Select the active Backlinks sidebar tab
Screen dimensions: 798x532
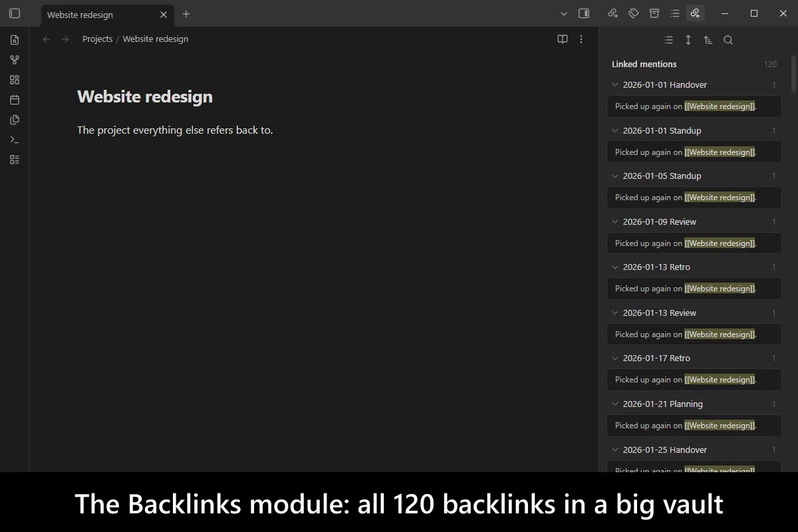click(x=696, y=13)
